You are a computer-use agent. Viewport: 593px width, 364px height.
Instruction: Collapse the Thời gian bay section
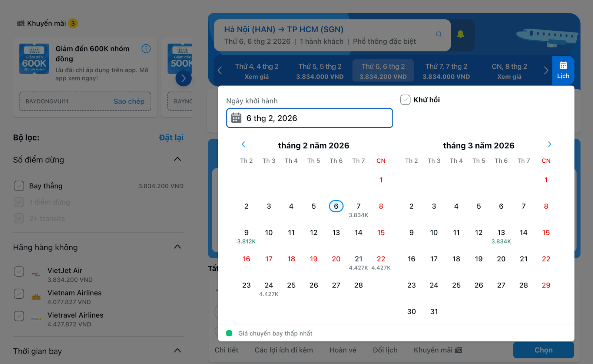[x=178, y=351]
